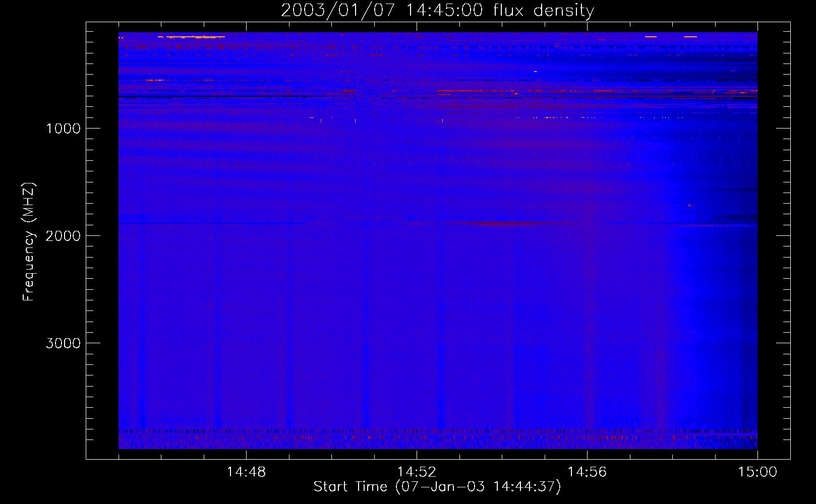Click the 14:52 time tick label
The width and height of the screenshot is (816, 504).
click(417, 472)
